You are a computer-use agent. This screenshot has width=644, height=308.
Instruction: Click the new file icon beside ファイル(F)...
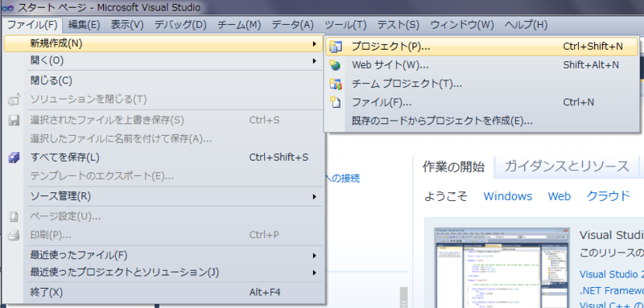(x=336, y=102)
